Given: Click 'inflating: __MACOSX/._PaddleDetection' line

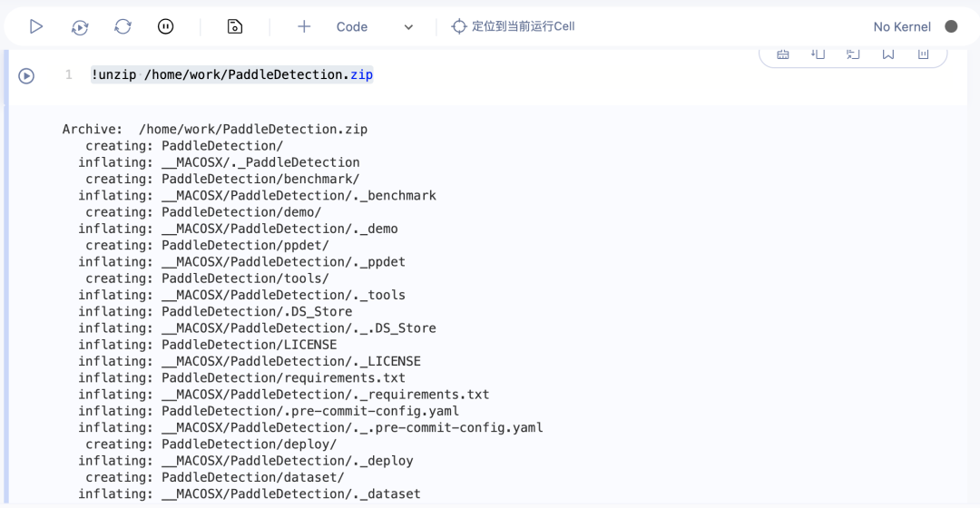Looking at the screenshot, I should click(219, 162).
